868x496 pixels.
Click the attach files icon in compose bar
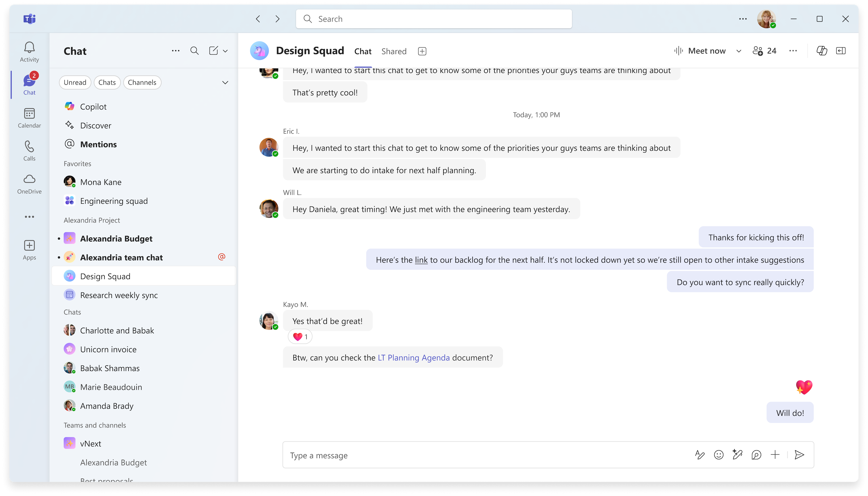[x=775, y=455]
